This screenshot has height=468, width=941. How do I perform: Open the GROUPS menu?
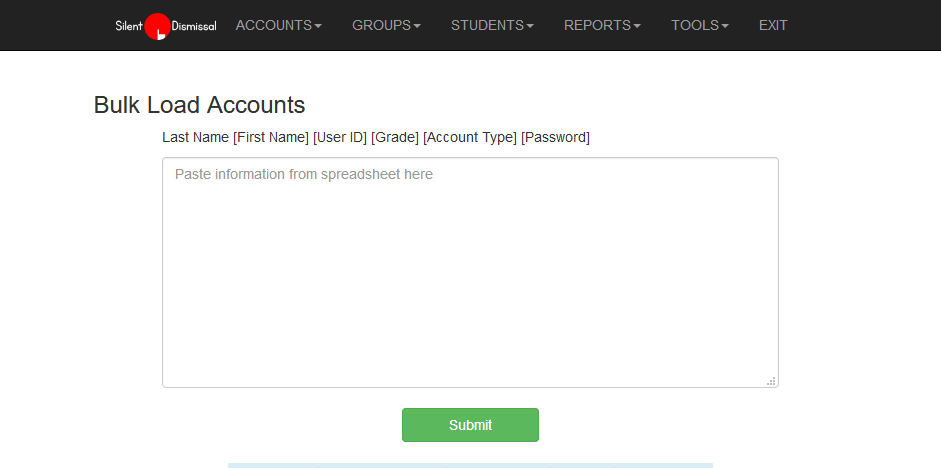(x=381, y=25)
